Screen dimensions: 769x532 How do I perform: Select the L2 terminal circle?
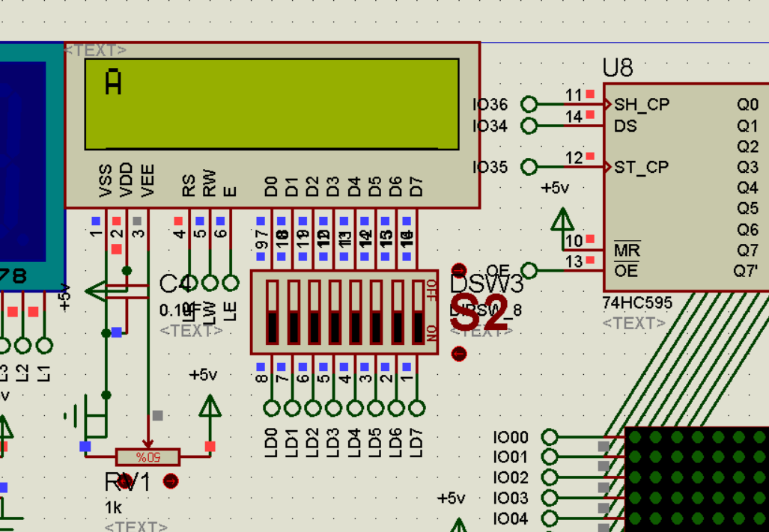[23, 346]
